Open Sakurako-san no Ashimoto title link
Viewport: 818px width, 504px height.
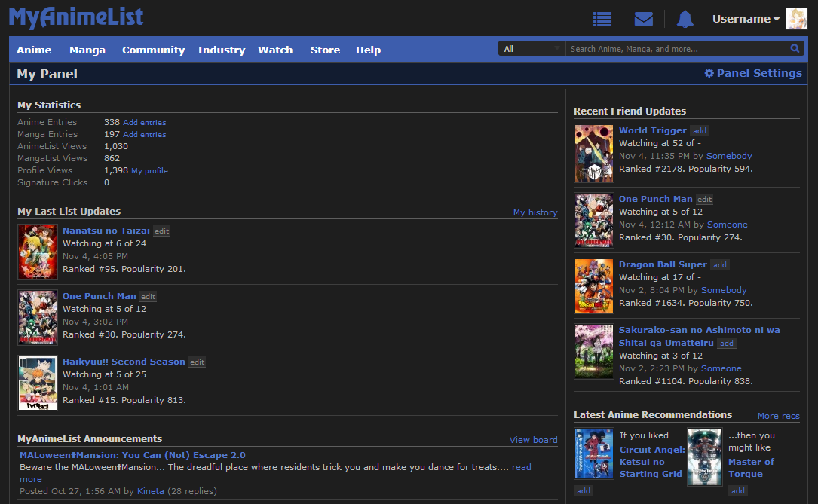pos(699,336)
